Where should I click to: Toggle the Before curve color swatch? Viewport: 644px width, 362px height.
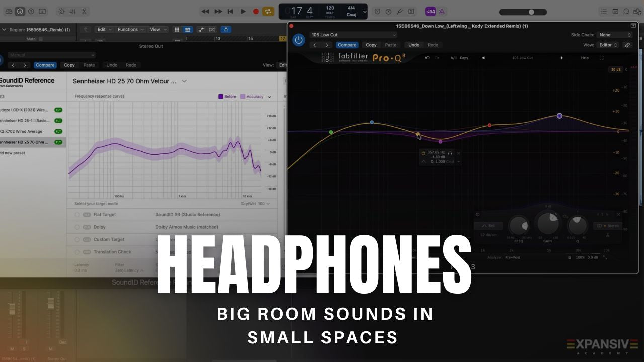220,96
